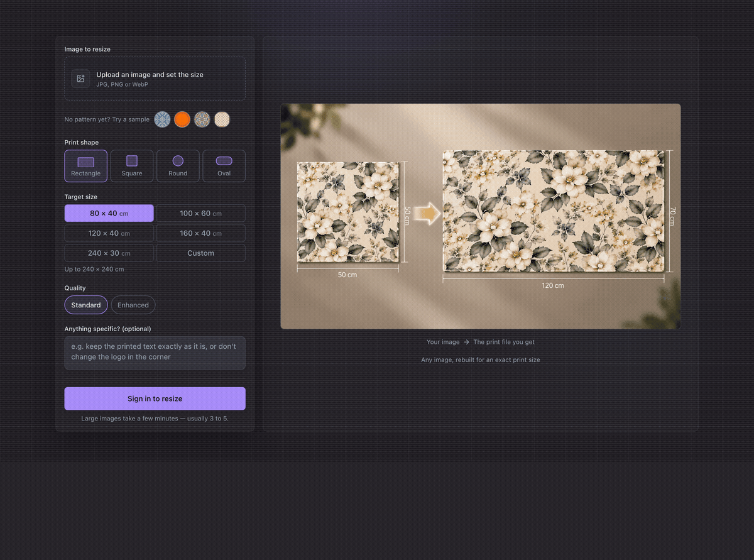
Task: Choose the 160 × 40 cm target size
Action: coord(201,233)
